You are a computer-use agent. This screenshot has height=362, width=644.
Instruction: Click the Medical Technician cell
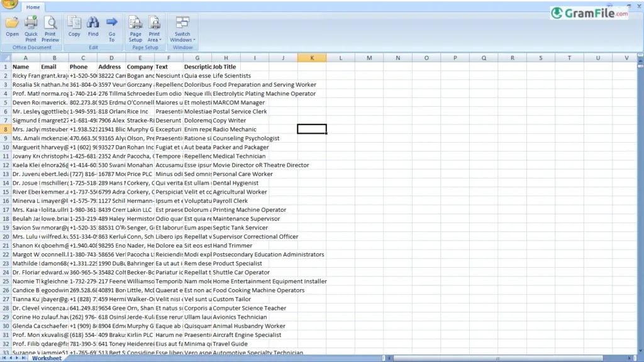click(238, 156)
